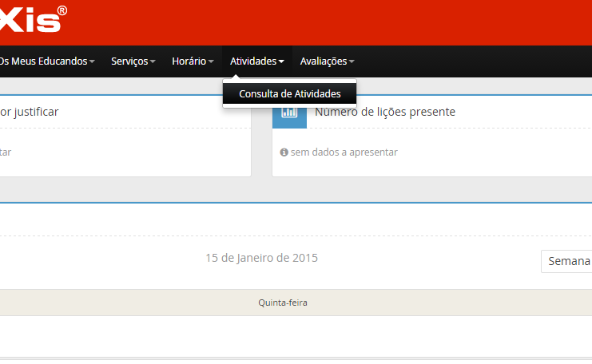The width and height of the screenshot is (592, 364).
Task: Expand the Avaliações menu
Action: point(327,61)
